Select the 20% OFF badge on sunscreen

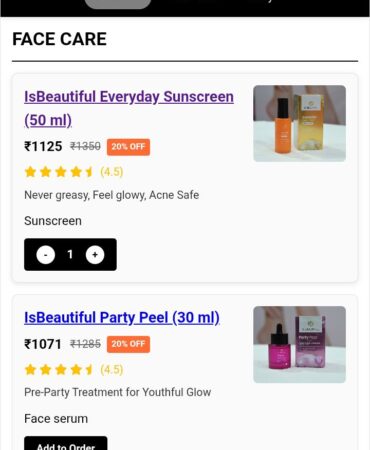tap(128, 147)
